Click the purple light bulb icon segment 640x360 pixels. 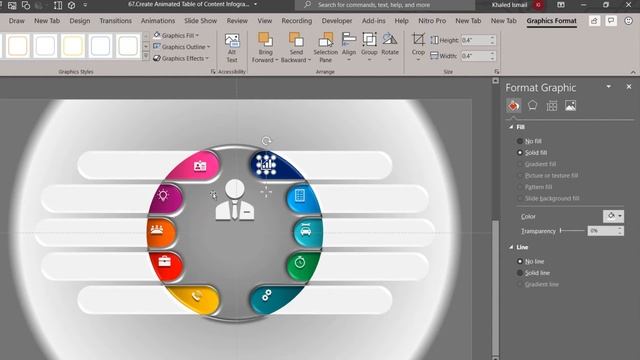point(166,198)
